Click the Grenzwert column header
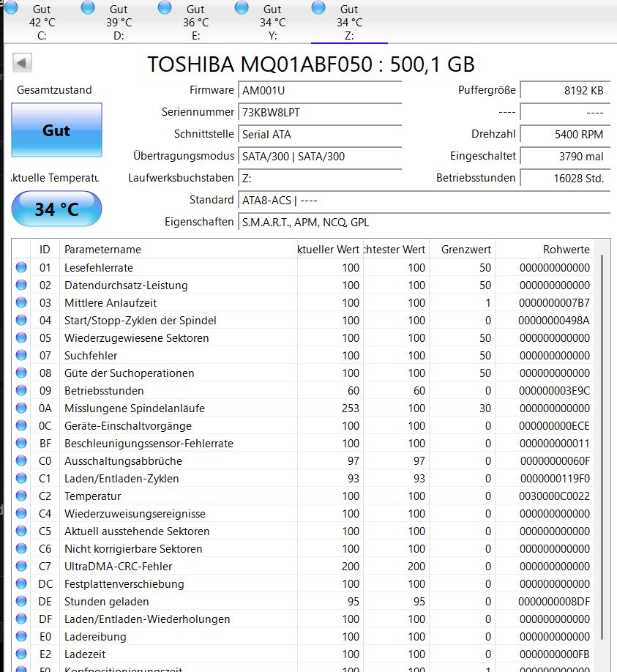The image size is (617, 672). [x=462, y=250]
